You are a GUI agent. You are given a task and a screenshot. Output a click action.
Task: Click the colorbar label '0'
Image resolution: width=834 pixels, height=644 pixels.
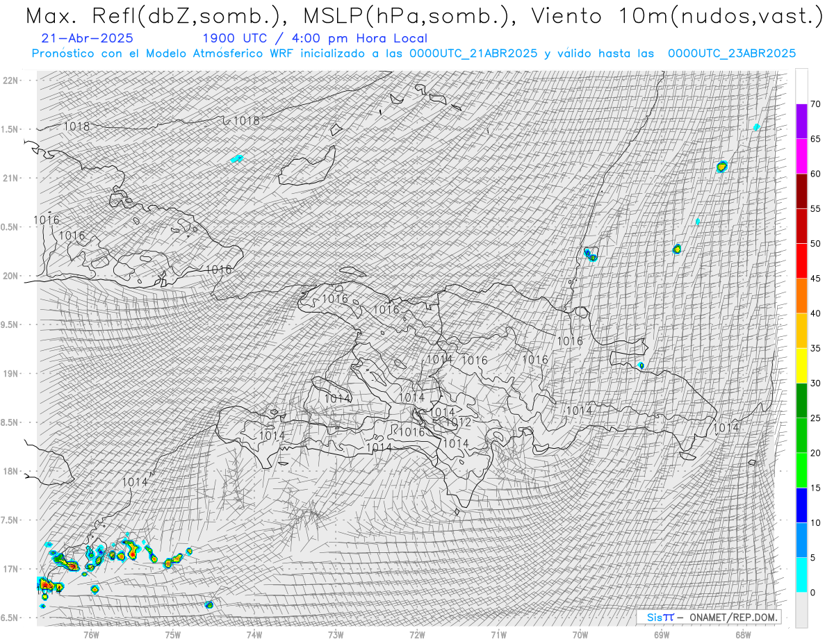[x=812, y=592]
